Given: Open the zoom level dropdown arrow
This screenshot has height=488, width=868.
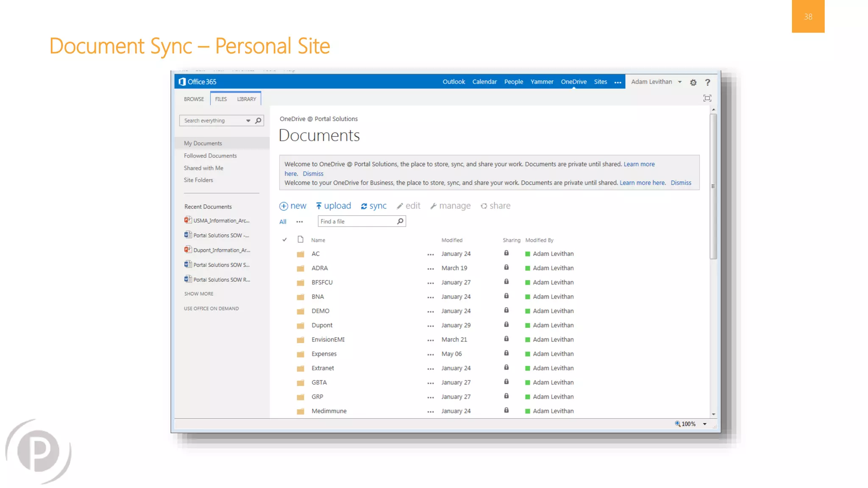Looking at the screenshot, I should tap(705, 424).
